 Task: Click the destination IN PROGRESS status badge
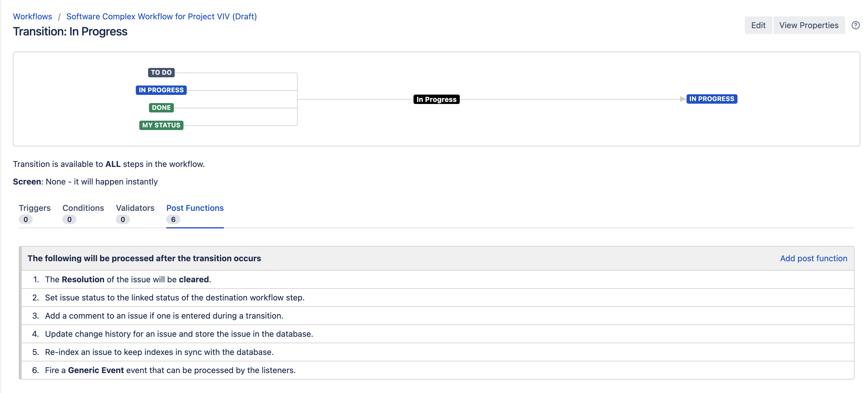[x=712, y=99]
